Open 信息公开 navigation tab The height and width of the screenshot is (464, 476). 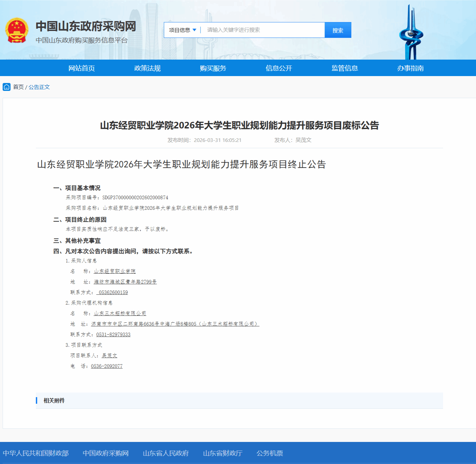tap(279, 68)
